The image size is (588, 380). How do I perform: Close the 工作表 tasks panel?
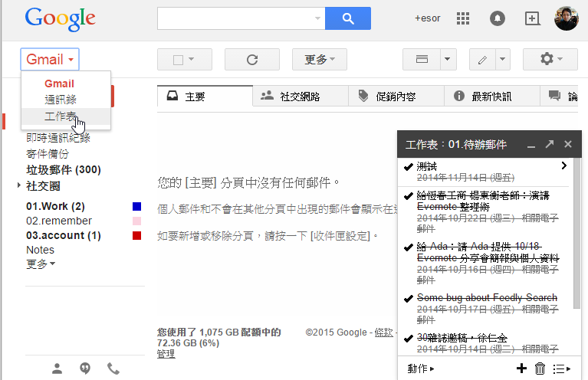568,144
